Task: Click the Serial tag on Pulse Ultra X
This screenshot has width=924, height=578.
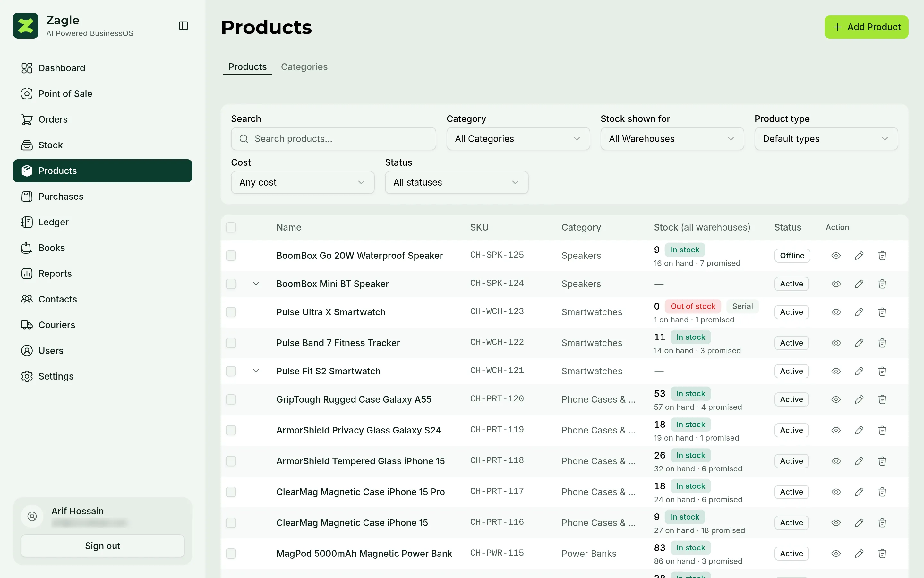Action: (x=742, y=306)
